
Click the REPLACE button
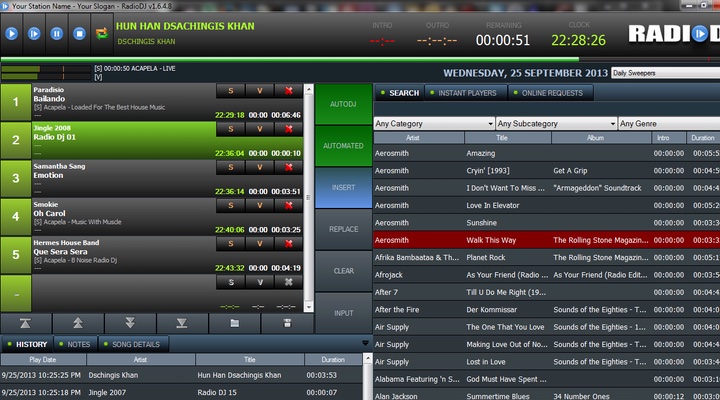point(343,229)
